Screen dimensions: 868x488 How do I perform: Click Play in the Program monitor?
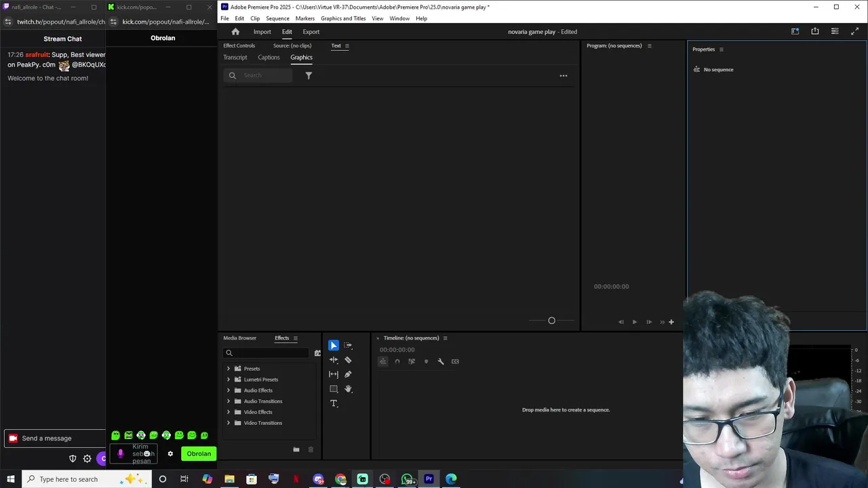click(x=635, y=322)
